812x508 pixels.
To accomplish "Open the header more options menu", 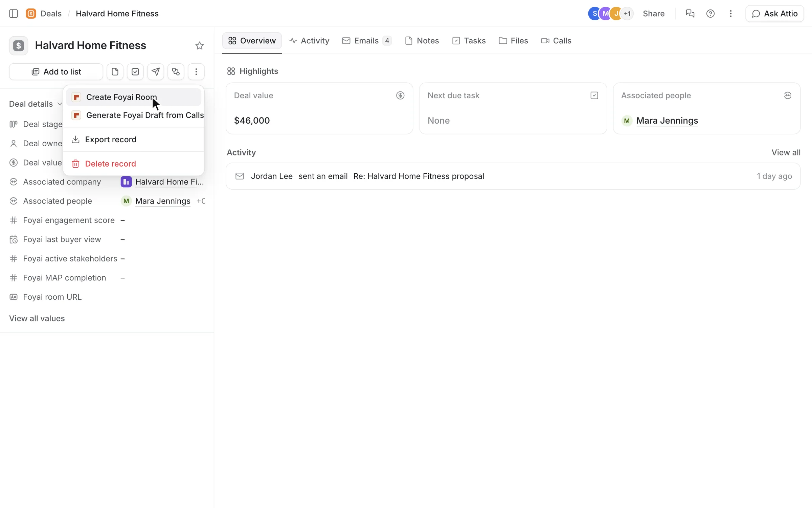I will pyautogui.click(x=731, y=14).
